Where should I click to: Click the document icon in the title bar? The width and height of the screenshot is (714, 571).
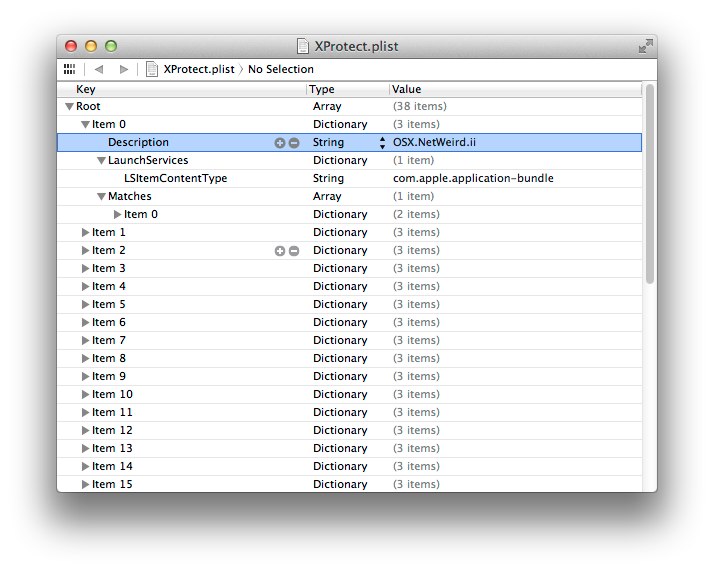point(303,46)
